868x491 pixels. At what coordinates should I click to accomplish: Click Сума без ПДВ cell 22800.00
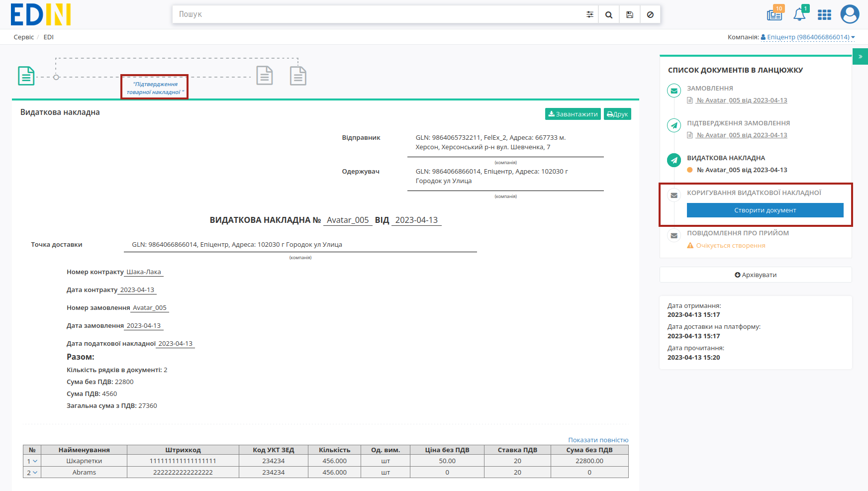pyautogui.click(x=589, y=461)
